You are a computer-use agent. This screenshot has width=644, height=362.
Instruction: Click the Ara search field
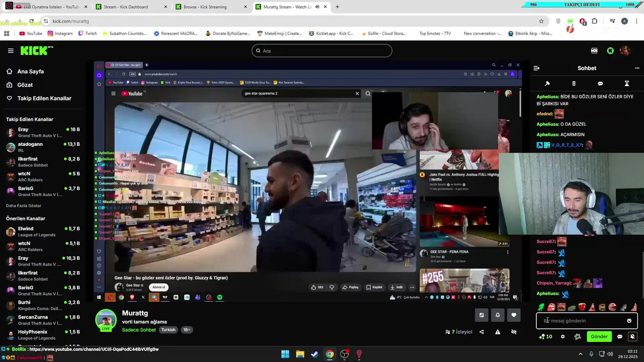coord(322,51)
